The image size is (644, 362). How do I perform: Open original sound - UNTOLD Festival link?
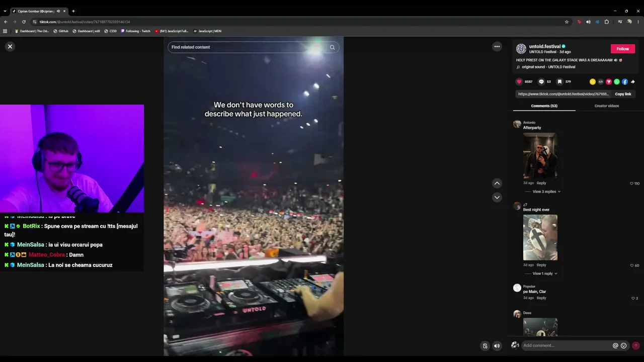(548, 67)
